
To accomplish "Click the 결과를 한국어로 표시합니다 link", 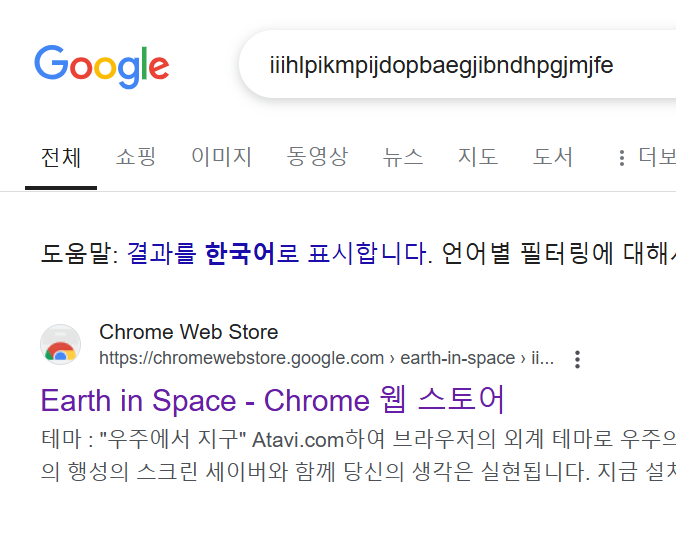I will pyautogui.click(x=277, y=253).
